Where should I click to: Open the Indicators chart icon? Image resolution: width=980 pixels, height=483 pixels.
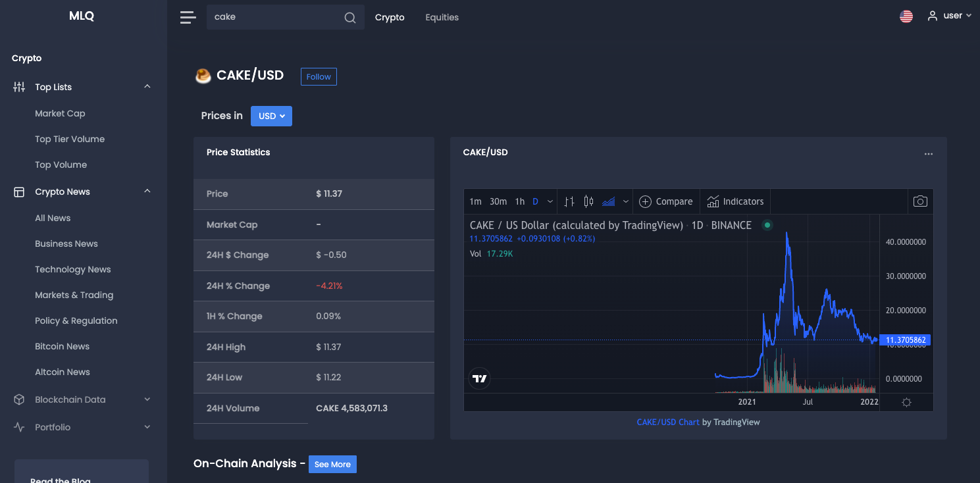(713, 201)
